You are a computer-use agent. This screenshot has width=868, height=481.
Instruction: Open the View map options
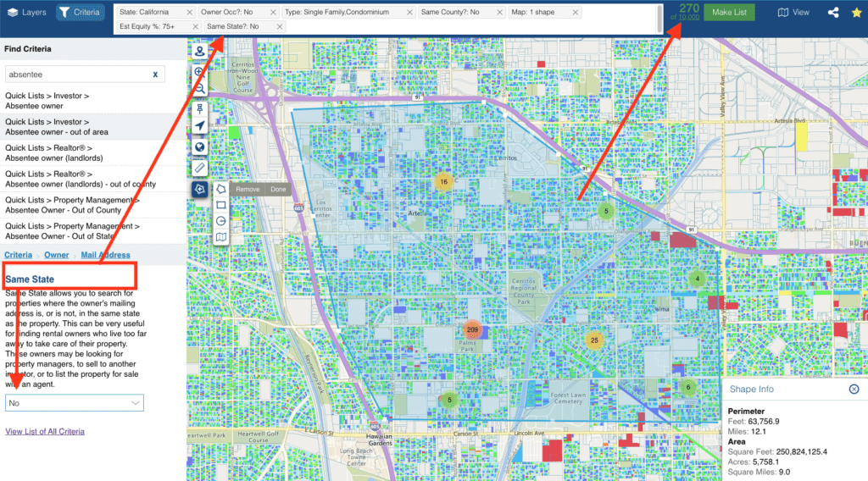point(793,12)
